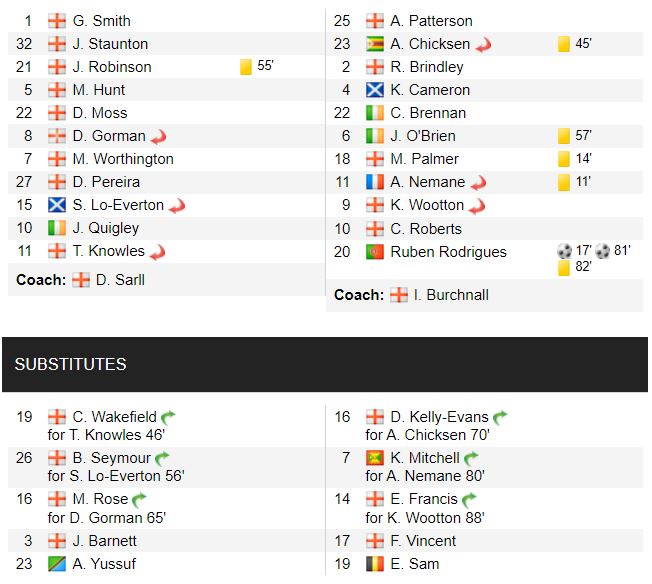
Task: Select player S. Lo-Everton
Action: click(x=117, y=205)
